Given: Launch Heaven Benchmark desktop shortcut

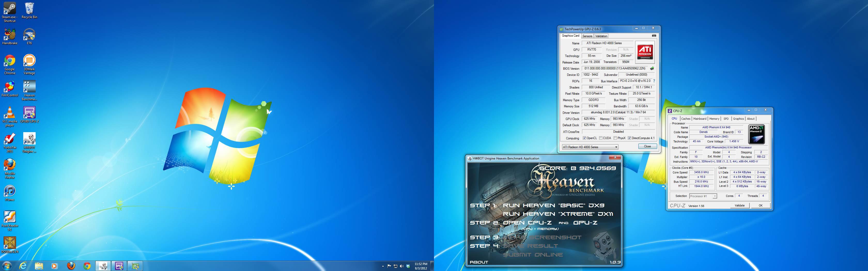Looking at the screenshot, I should click(29, 91).
